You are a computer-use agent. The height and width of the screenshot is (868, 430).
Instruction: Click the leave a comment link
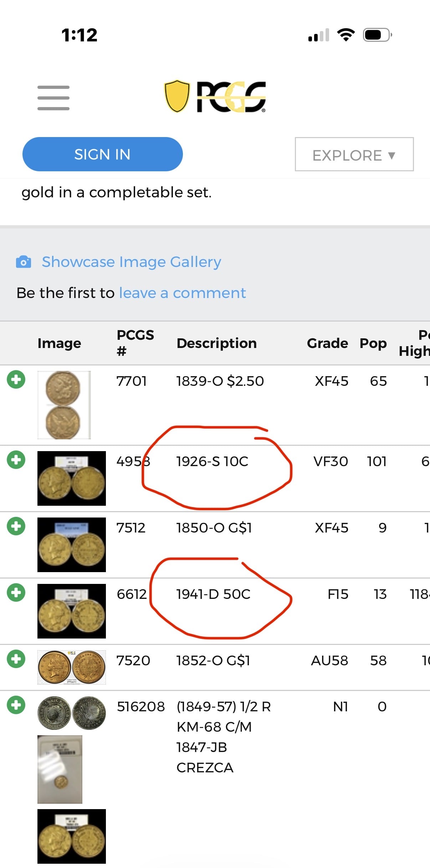182,293
